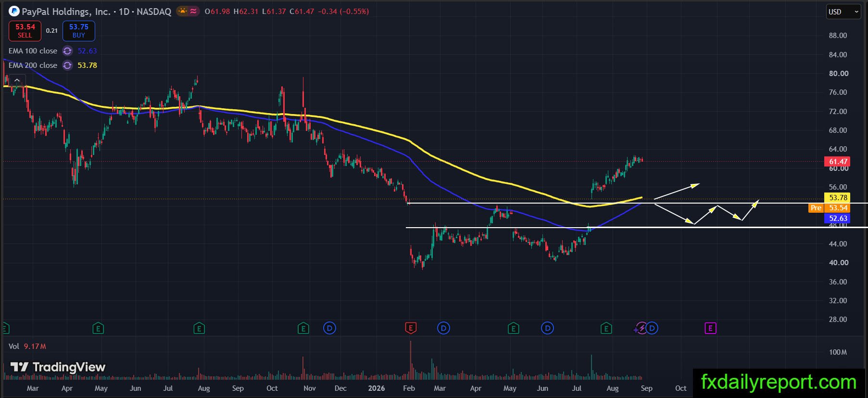Click the 40.00 price axis label
Image resolution: width=868 pixels, height=398 pixels.
(838, 263)
